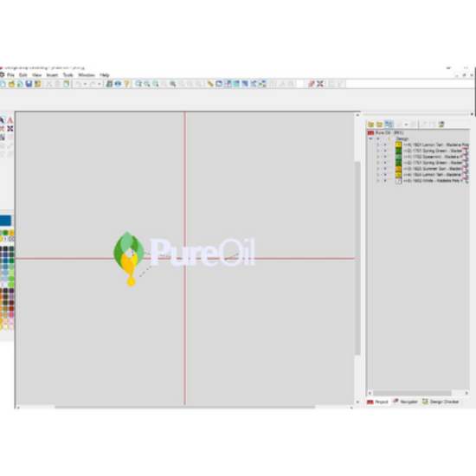
Task: Expand the 1825 Summer Sun tree row
Action: [378, 169]
